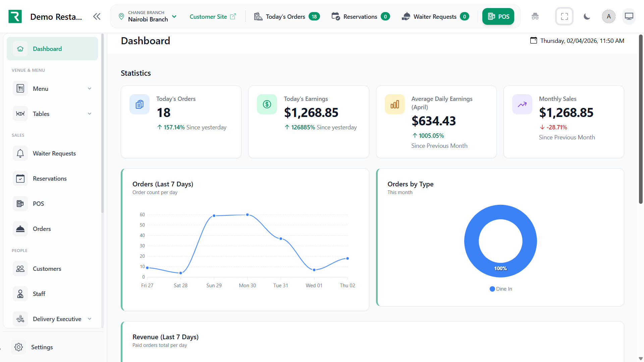Open the Change Branch Nairobi Branch dropdown

coord(148,16)
